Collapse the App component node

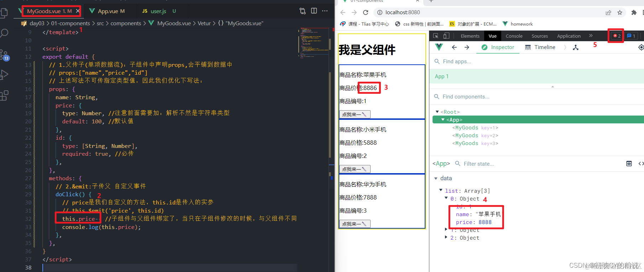(x=443, y=119)
